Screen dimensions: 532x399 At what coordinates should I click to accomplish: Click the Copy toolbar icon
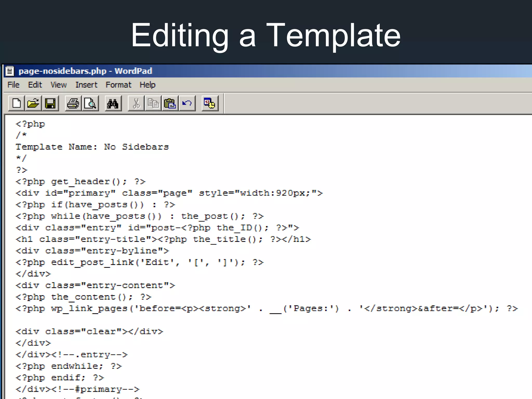[153, 103]
